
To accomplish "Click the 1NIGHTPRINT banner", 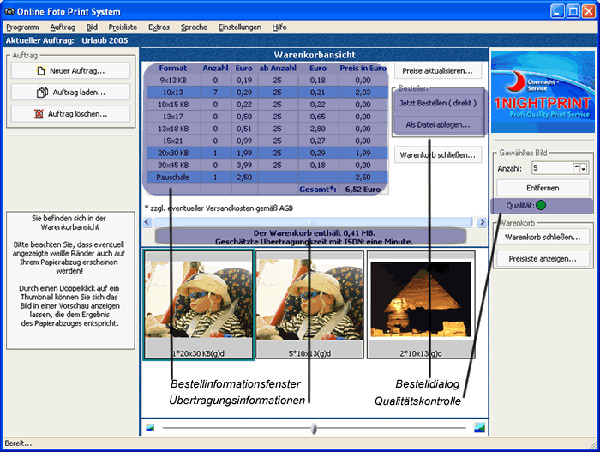I will (543, 92).
